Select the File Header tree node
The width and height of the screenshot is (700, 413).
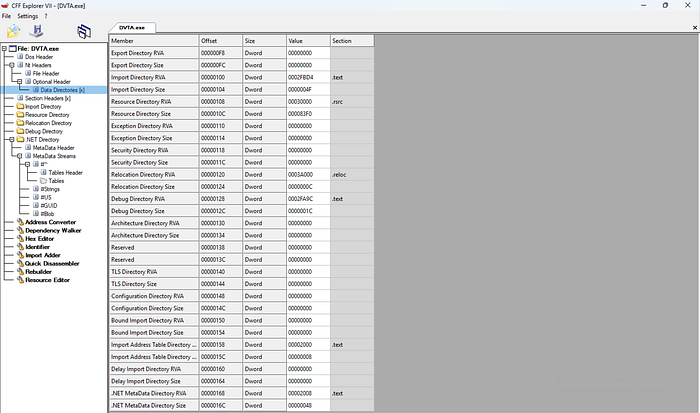tap(46, 73)
